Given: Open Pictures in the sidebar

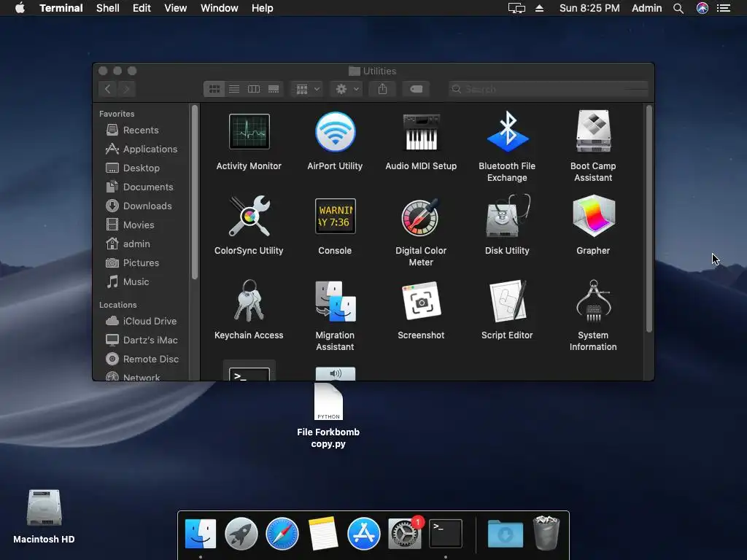Looking at the screenshot, I should 133,262.
